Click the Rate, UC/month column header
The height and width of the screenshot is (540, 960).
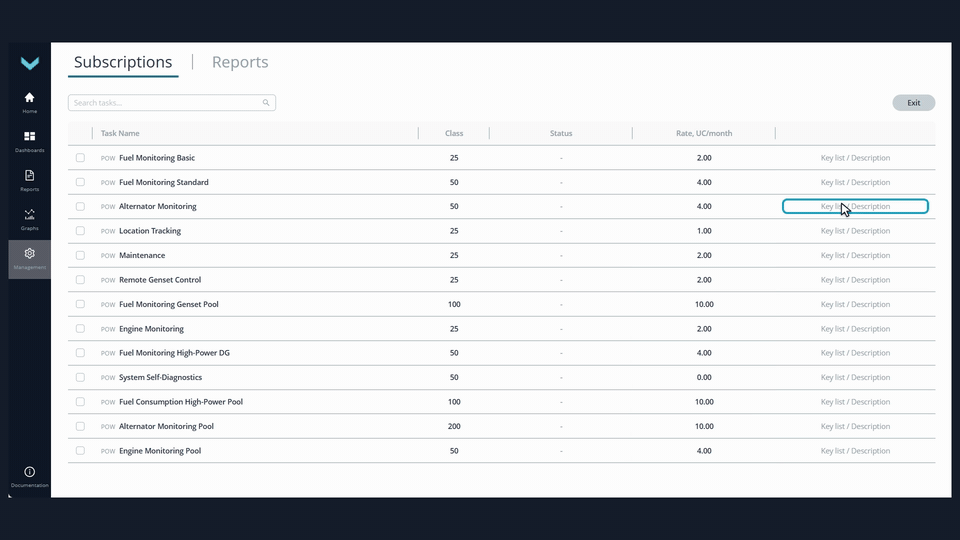704,133
